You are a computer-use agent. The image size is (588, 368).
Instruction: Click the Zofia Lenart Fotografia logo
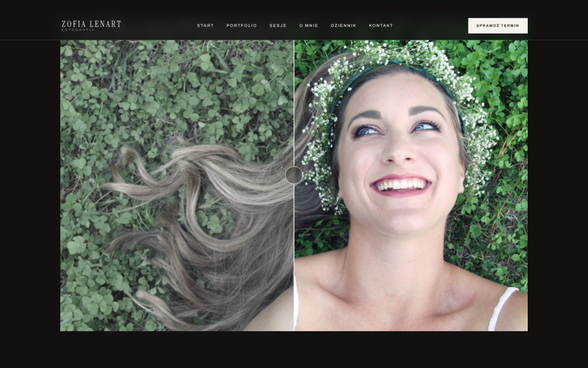[92, 26]
